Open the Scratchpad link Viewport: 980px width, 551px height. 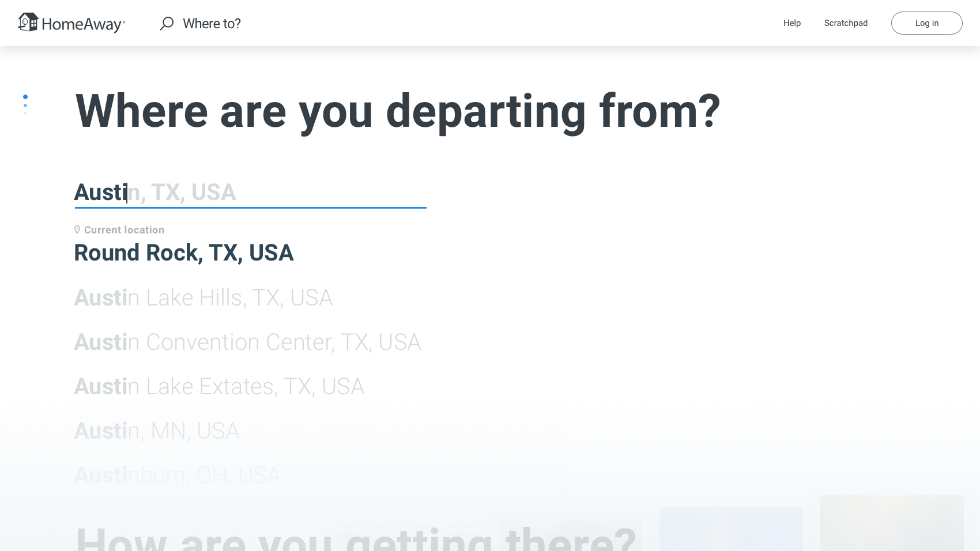point(846,23)
